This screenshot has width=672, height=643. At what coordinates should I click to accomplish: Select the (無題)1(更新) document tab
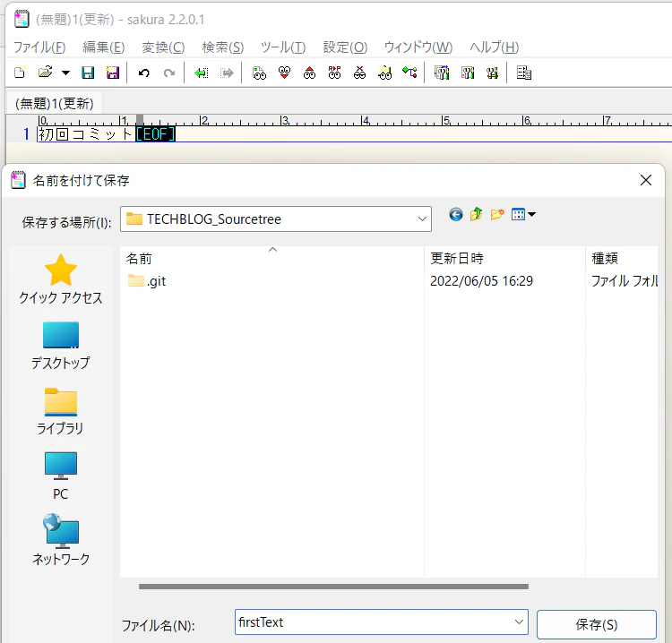point(54,103)
